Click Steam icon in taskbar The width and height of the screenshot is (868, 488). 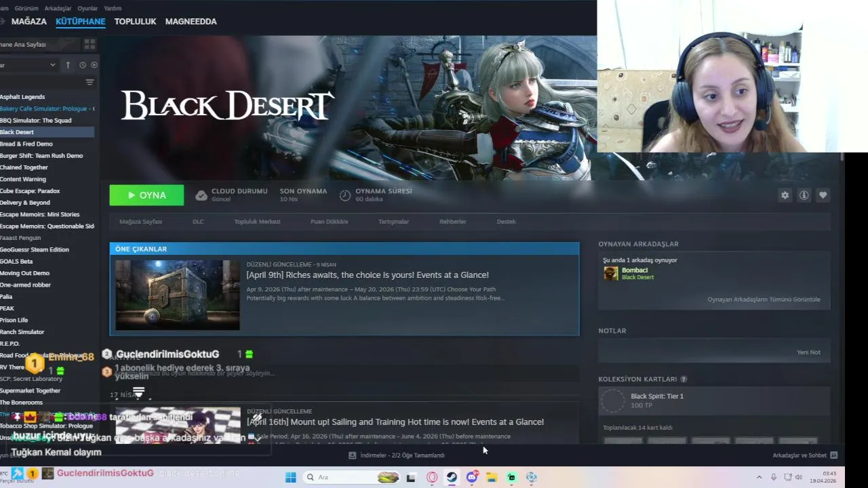[x=451, y=477]
